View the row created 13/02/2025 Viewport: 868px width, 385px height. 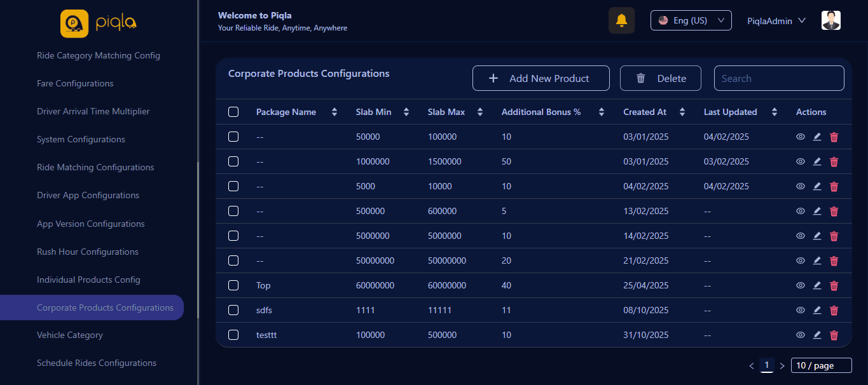pos(801,211)
